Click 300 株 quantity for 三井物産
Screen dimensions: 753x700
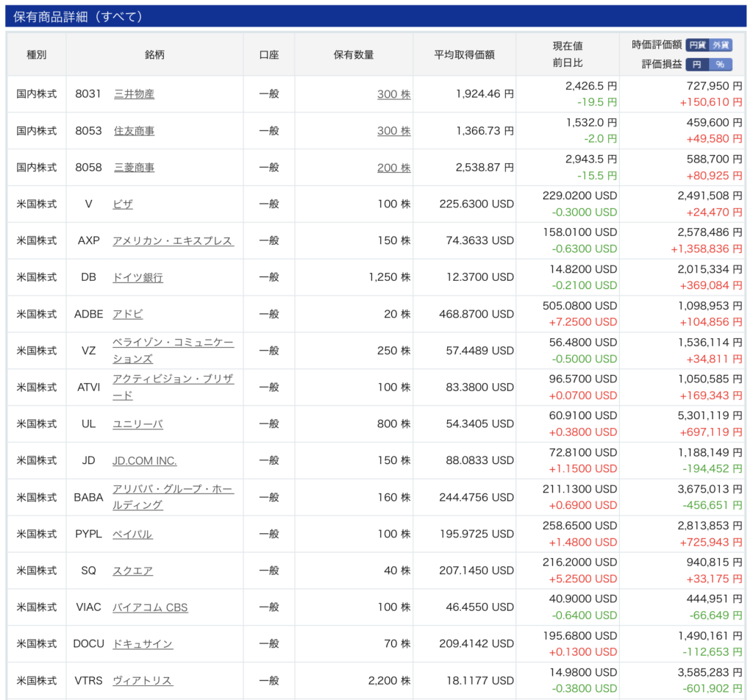point(394,94)
